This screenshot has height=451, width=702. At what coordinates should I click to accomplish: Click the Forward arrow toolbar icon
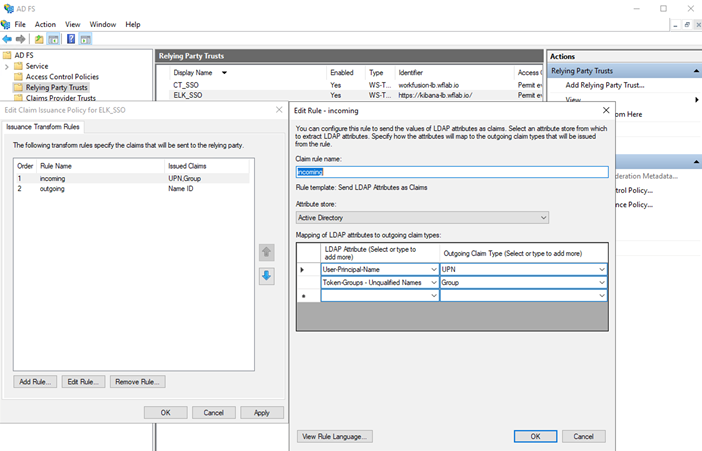pyautogui.click(x=21, y=39)
